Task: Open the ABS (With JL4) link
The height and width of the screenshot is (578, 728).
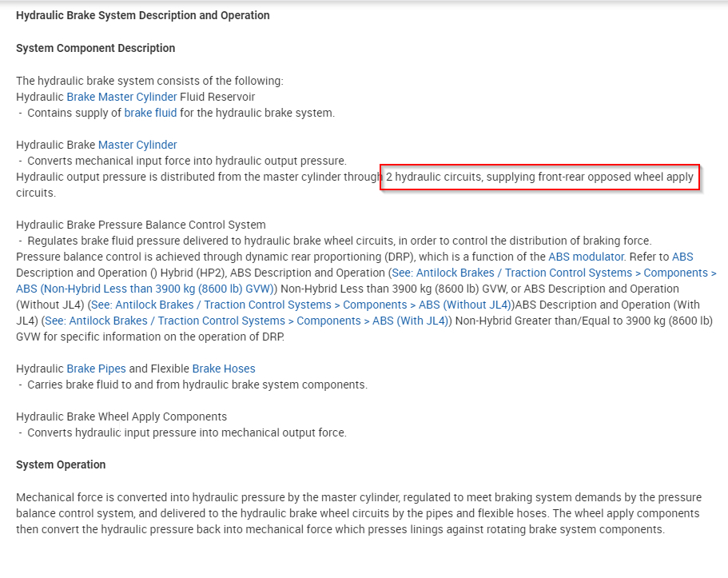Action: pos(248,321)
